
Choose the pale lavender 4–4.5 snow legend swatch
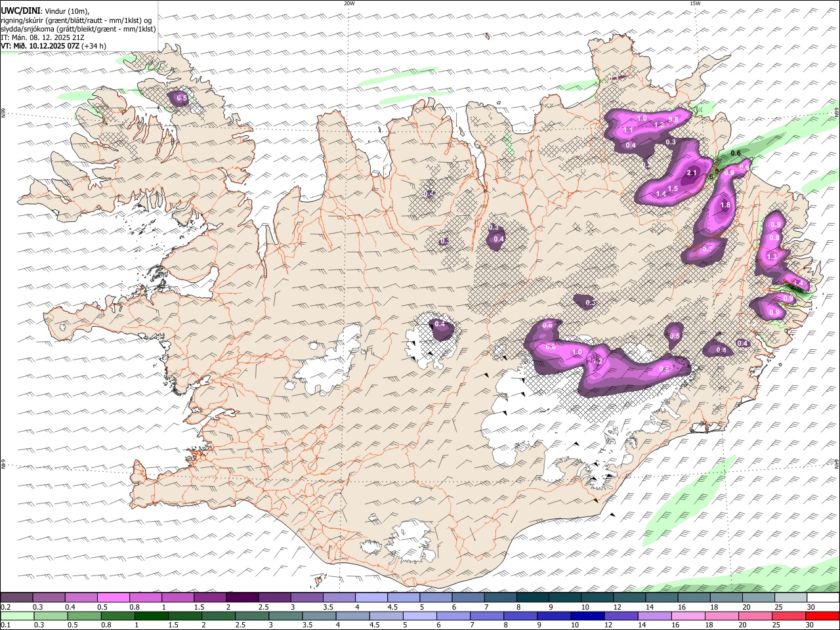pyautogui.click(x=371, y=598)
